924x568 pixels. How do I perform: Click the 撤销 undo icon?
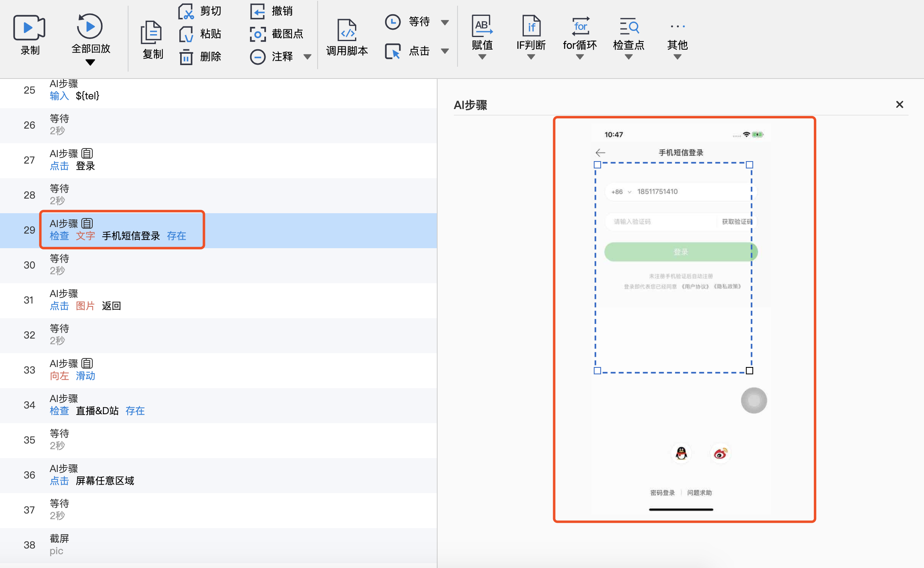(257, 11)
